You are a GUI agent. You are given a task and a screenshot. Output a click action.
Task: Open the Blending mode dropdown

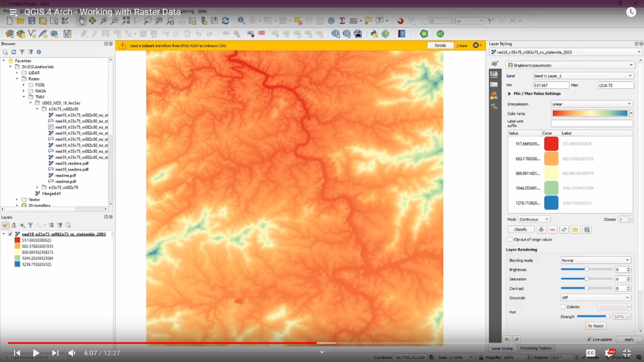[x=595, y=260]
